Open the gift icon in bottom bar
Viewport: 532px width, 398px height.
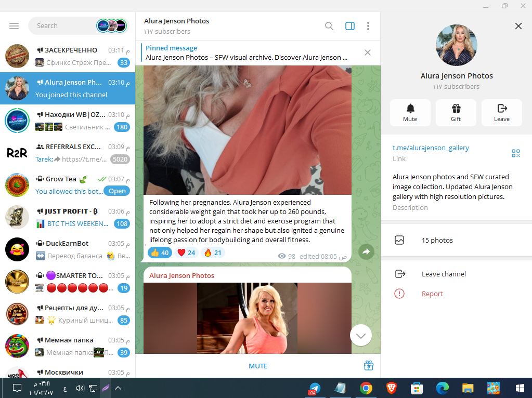[369, 366]
